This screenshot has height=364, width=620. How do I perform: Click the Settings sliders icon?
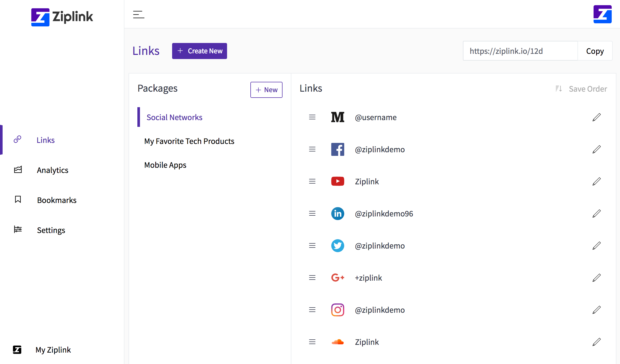18,229
